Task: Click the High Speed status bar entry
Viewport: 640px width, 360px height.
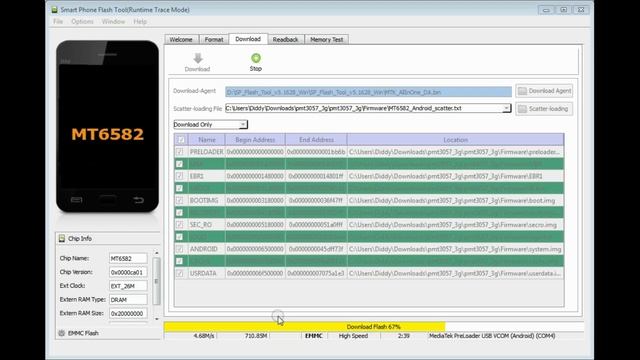Action: pyautogui.click(x=353, y=336)
